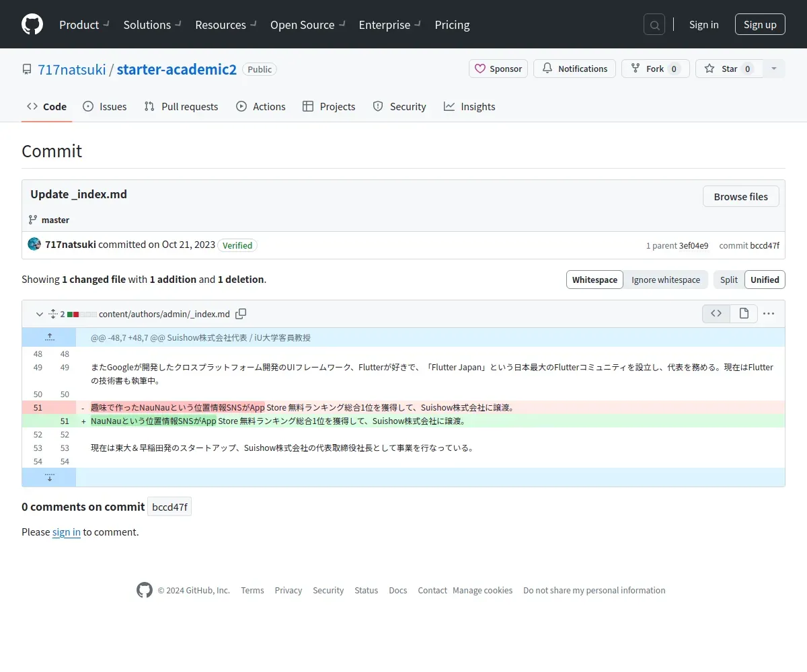Viewport: 807px width, 672px height.
Task: Open the Pull requests tab
Action: [x=181, y=106]
